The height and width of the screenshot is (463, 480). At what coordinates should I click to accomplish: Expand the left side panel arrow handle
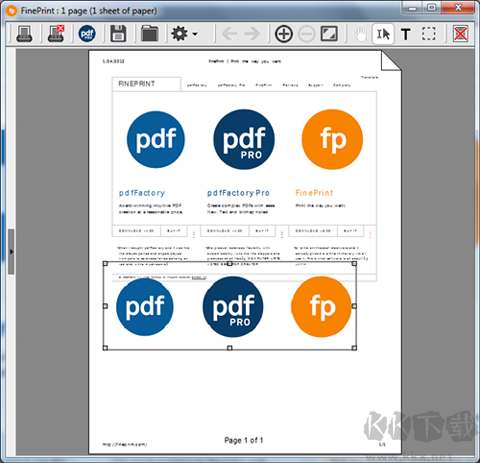(x=11, y=252)
